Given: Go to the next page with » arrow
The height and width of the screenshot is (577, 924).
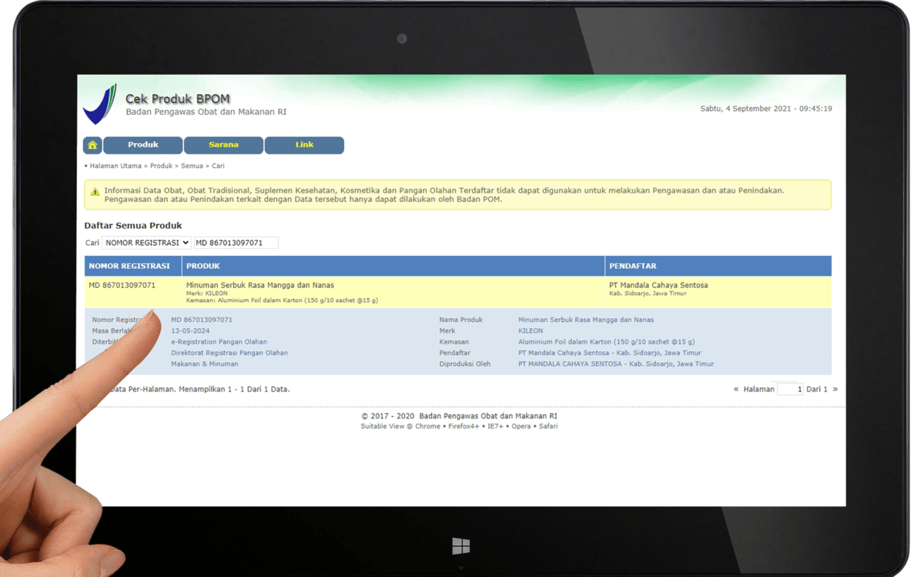Looking at the screenshot, I should point(835,389).
